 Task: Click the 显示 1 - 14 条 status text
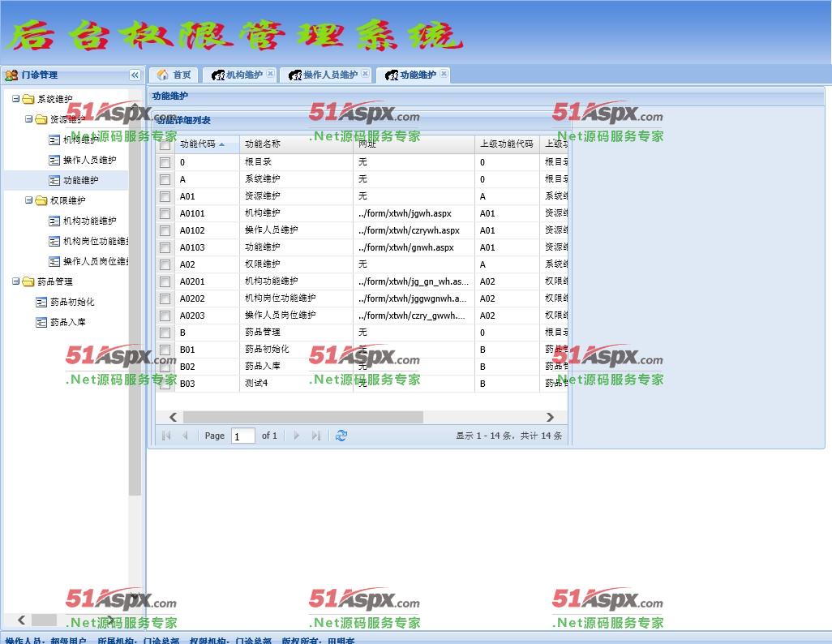click(x=508, y=436)
